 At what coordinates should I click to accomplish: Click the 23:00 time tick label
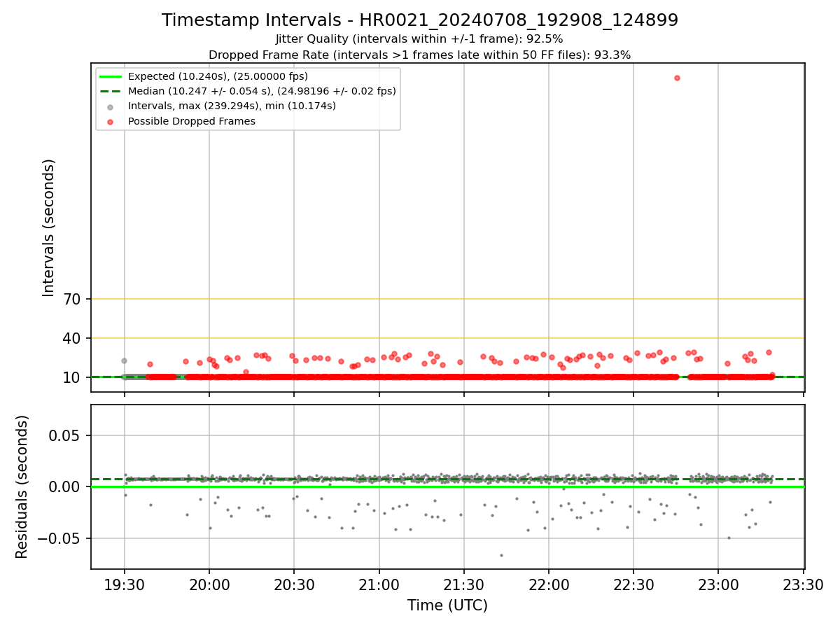718,584
